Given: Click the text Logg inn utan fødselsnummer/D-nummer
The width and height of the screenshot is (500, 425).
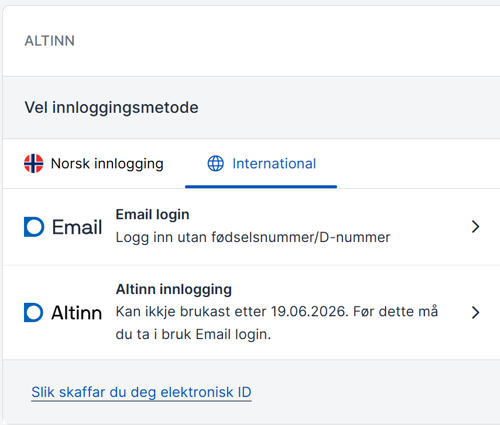Looking at the screenshot, I should (253, 237).
